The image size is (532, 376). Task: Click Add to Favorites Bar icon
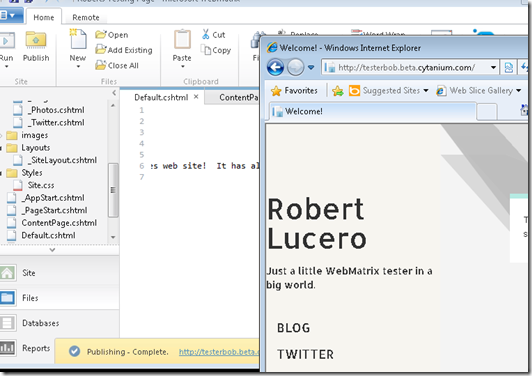[338, 91]
